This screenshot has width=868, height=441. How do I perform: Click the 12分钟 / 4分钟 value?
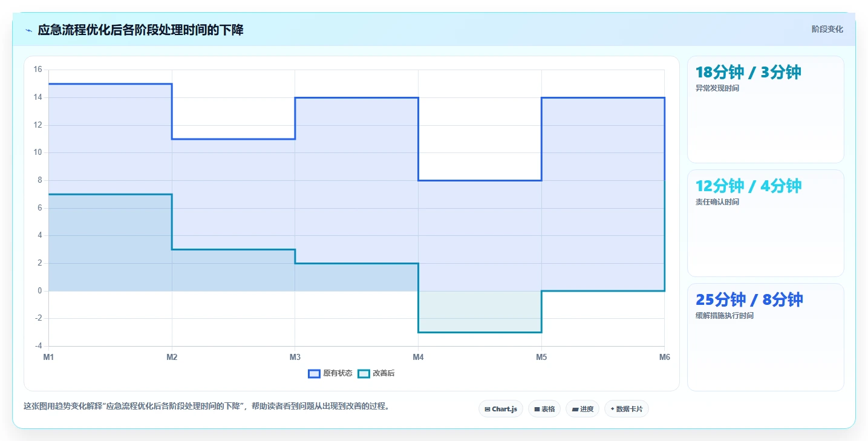748,186
